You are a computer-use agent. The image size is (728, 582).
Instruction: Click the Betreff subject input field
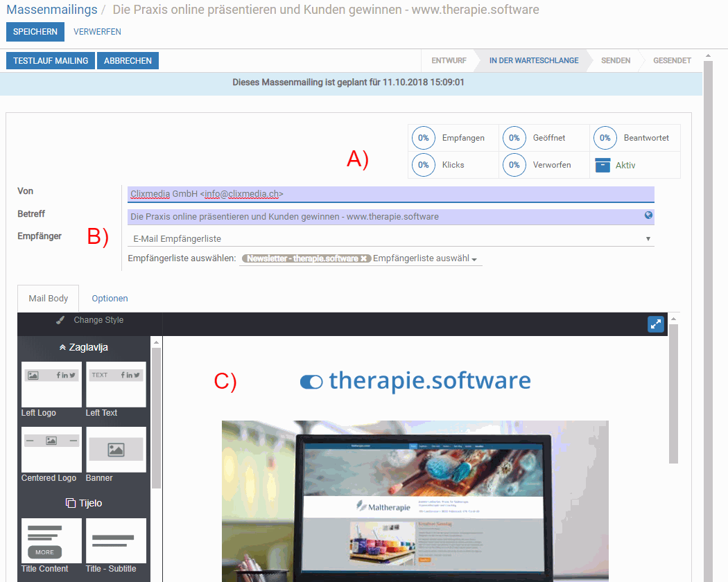(390, 217)
